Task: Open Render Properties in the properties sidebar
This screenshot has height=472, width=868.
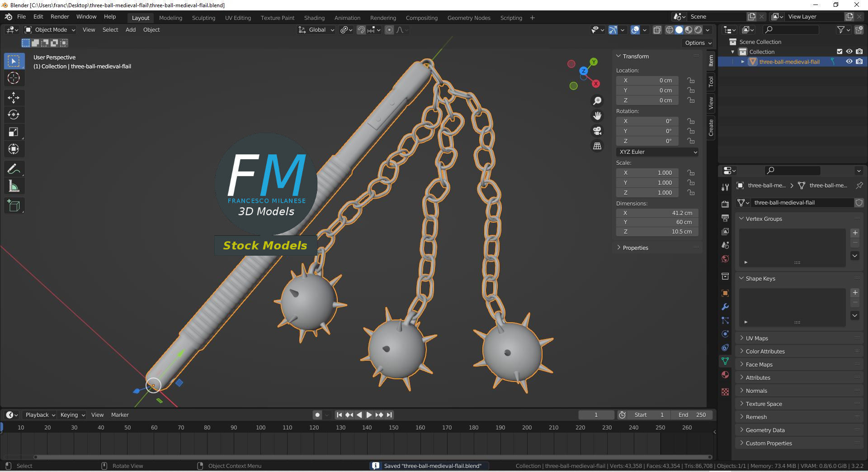Action: pos(725,204)
